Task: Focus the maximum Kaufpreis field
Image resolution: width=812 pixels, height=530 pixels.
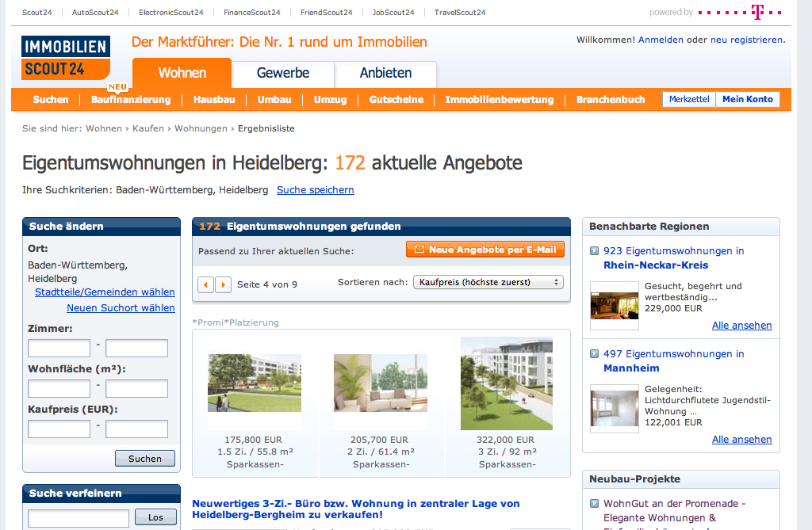Action: tap(136, 429)
